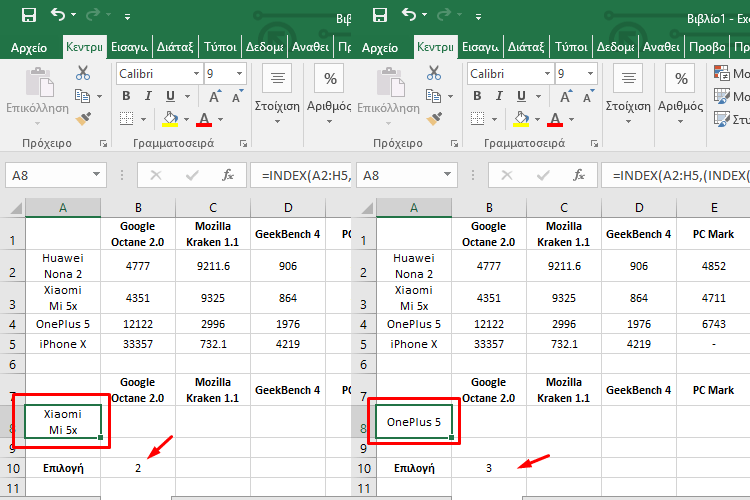Click Save icon in left Excel window

(29, 15)
